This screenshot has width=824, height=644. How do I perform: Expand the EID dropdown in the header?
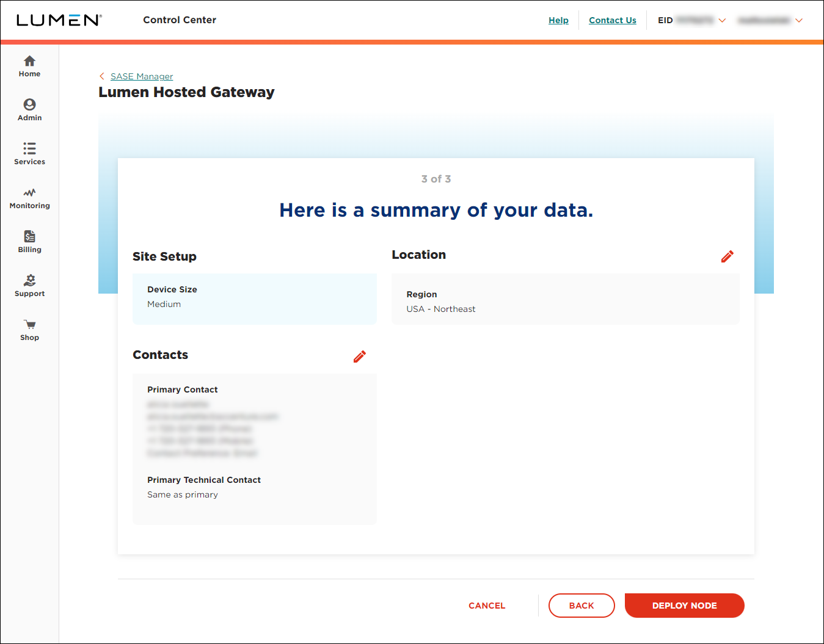[723, 20]
